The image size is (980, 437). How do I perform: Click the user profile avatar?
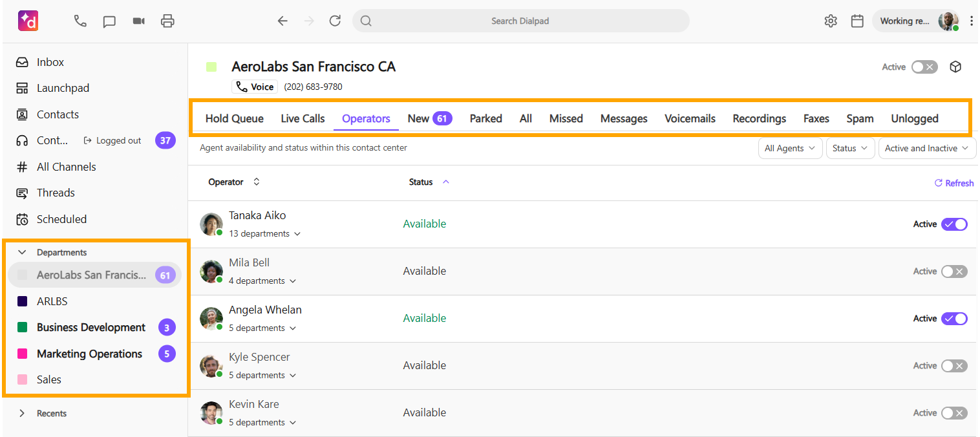pos(948,21)
